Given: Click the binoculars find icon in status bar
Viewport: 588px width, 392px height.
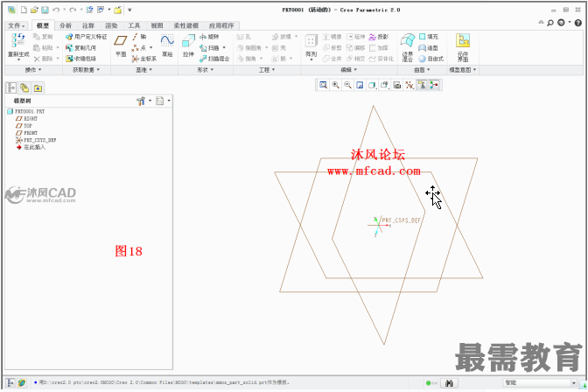Looking at the screenshot, I should coord(449,383).
